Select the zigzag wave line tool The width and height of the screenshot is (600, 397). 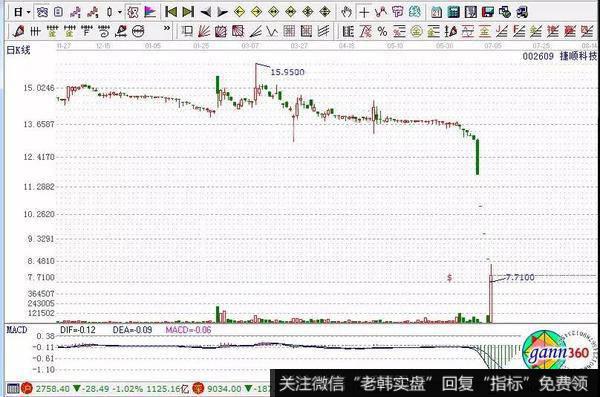point(272,31)
